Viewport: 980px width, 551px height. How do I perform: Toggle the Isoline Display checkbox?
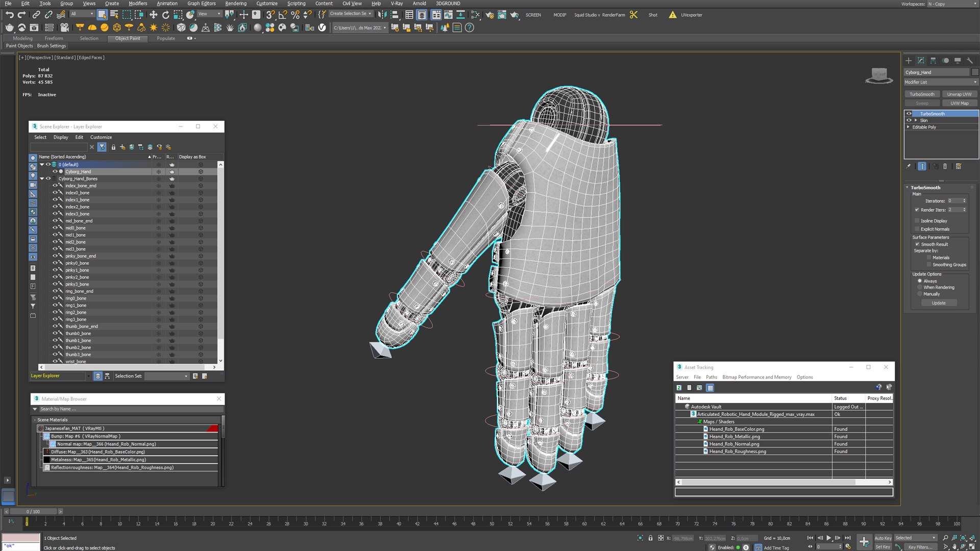point(917,221)
